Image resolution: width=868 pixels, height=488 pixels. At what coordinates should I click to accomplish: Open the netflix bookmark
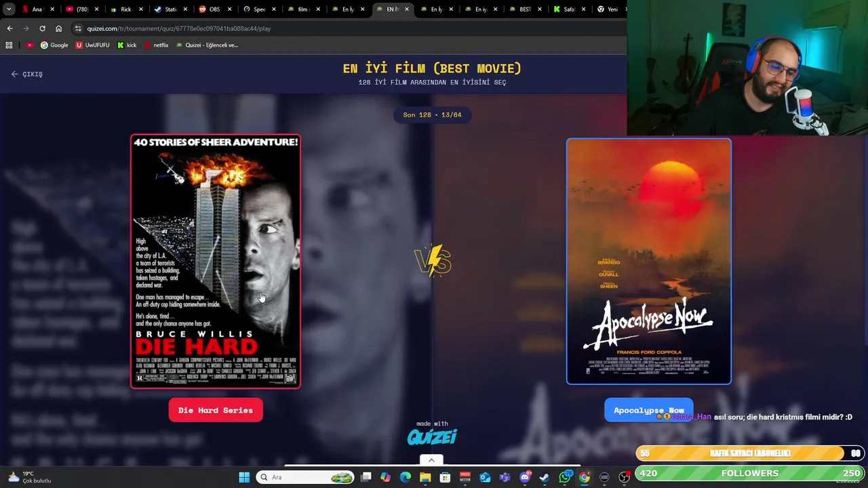point(156,45)
